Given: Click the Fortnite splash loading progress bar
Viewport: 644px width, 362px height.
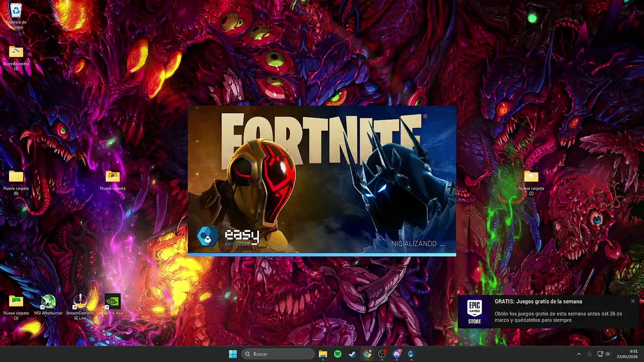Looking at the screenshot, I should coord(322,255).
